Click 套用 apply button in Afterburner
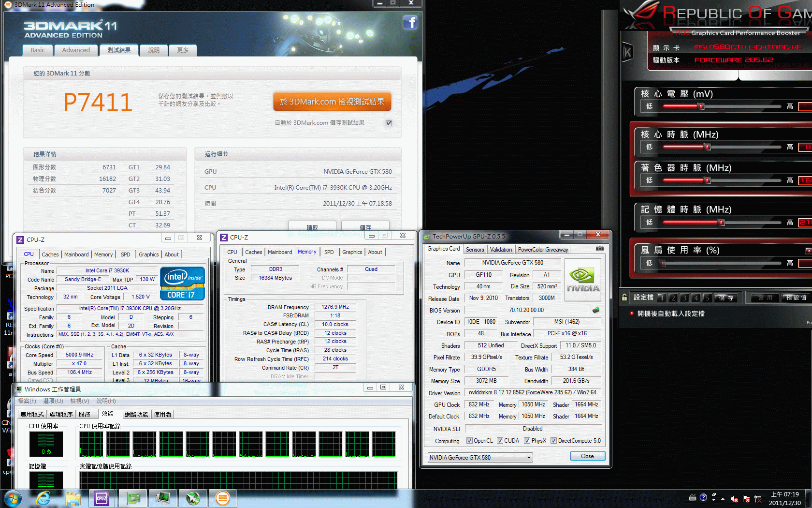The image size is (812, 508). [765, 298]
